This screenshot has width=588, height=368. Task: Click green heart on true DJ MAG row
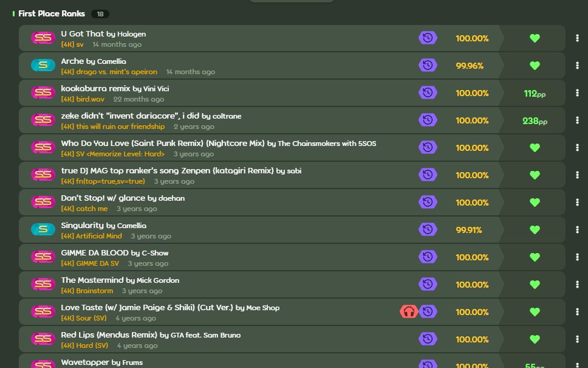tap(535, 175)
